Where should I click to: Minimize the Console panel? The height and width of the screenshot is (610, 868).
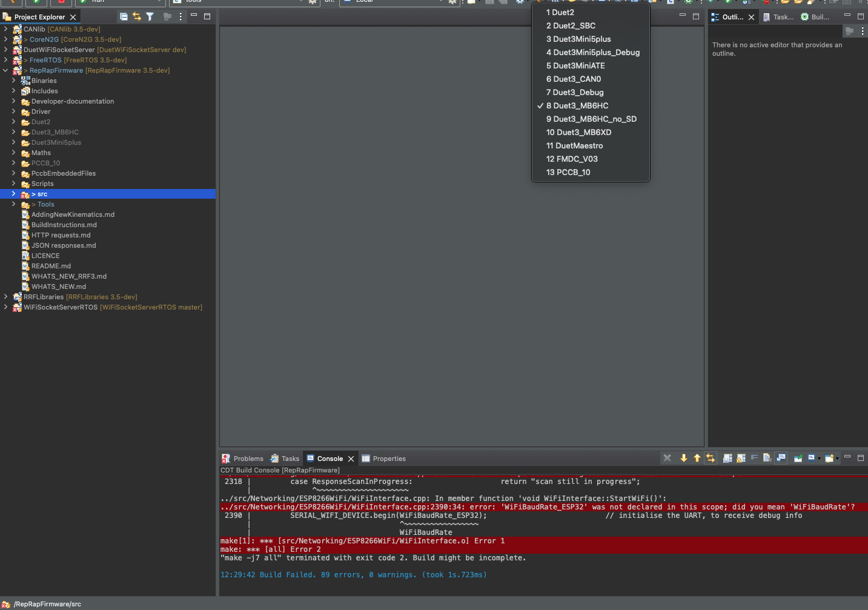pos(847,456)
